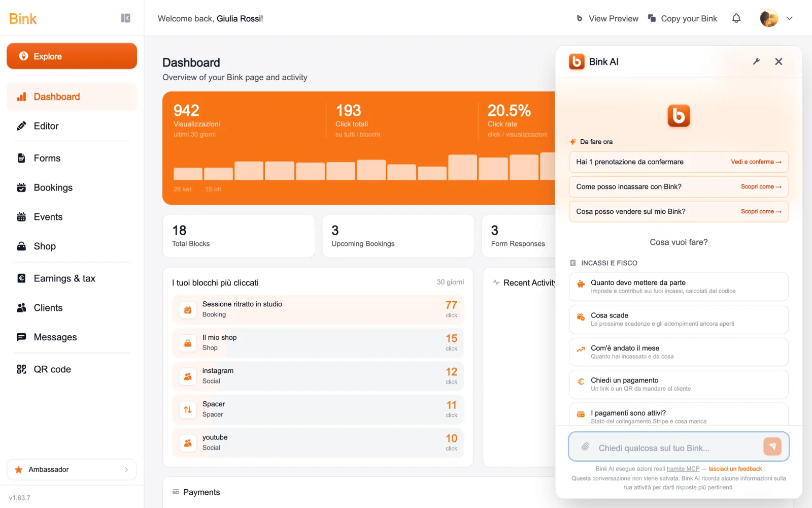Open the Dashboard menu item
812x508 pixels.
[x=72, y=97]
